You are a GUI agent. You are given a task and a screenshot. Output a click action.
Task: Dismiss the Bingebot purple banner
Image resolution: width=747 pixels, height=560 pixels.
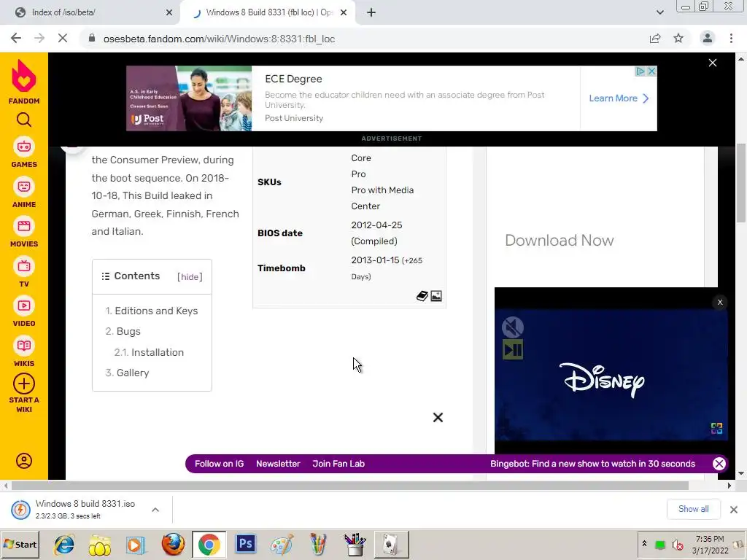(719, 464)
